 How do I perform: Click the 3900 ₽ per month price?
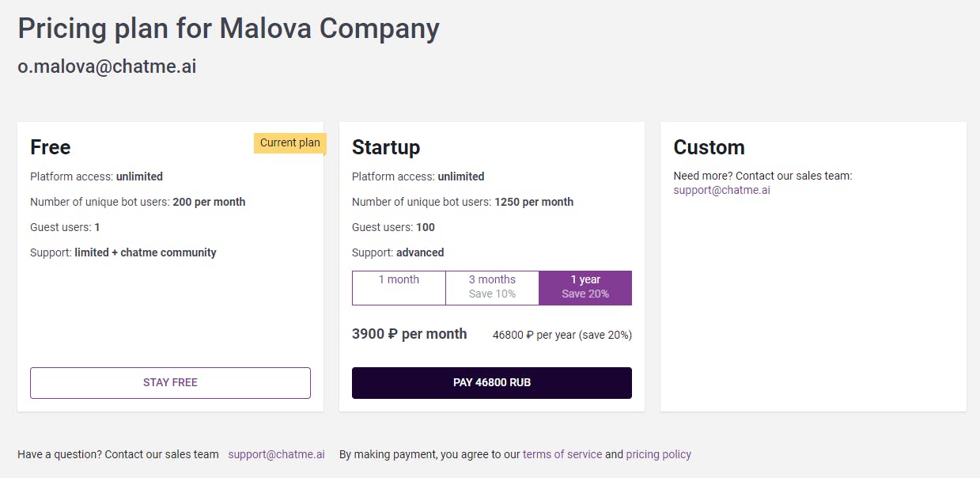pyautogui.click(x=409, y=334)
